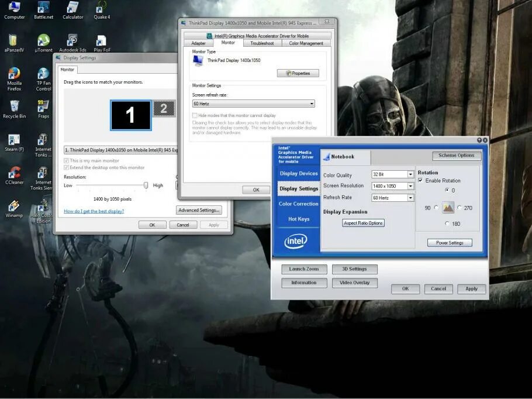Select Display Devices in Intel sidebar
The image size is (532, 399).
click(299, 174)
